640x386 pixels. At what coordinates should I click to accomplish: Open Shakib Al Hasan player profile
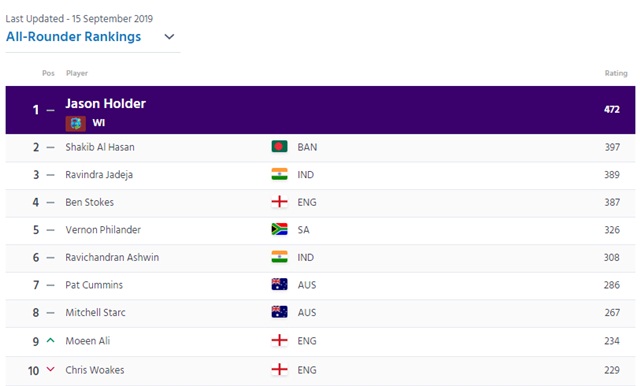[x=100, y=147]
